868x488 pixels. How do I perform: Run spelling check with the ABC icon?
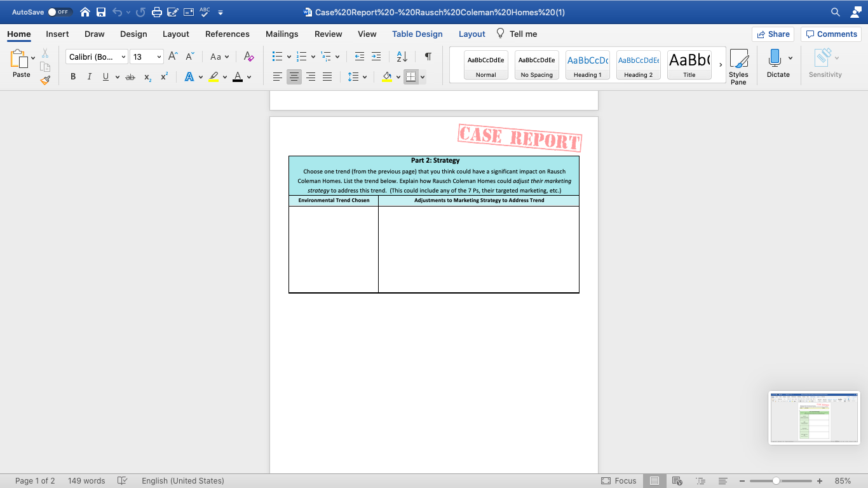pos(205,12)
